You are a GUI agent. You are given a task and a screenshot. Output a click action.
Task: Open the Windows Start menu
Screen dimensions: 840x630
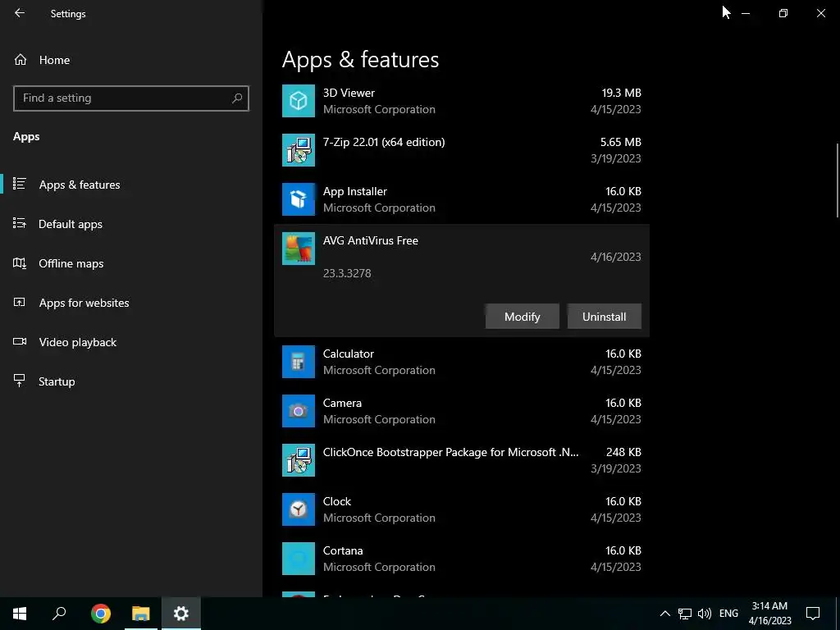coord(20,614)
